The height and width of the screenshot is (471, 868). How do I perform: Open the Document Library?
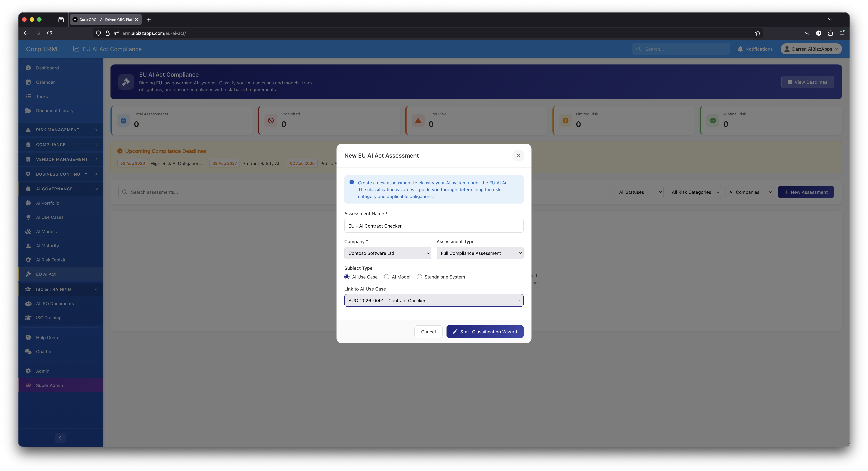[55, 110]
